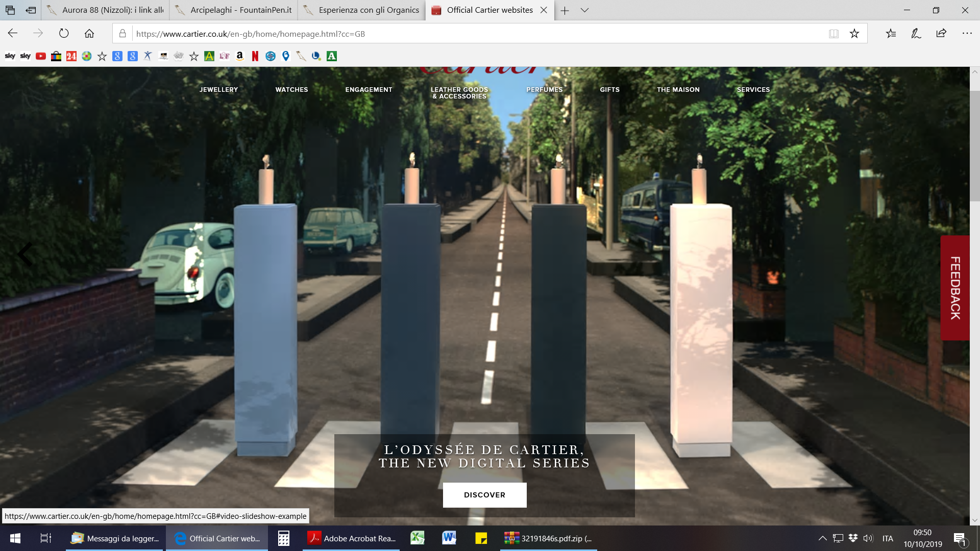Image resolution: width=980 pixels, height=551 pixels.
Task: Open the red Feedback side tab
Action: pos(955,288)
